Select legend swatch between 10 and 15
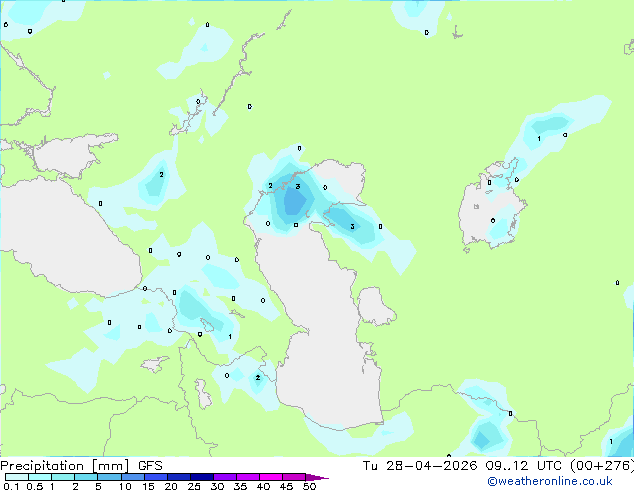634x490 pixels. click(x=133, y=477)
